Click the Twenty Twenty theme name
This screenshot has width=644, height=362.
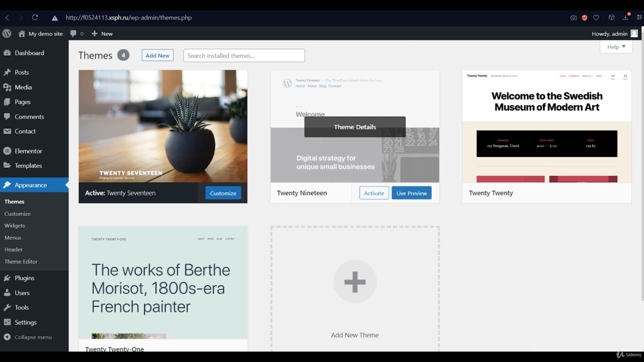pos(491,193)
